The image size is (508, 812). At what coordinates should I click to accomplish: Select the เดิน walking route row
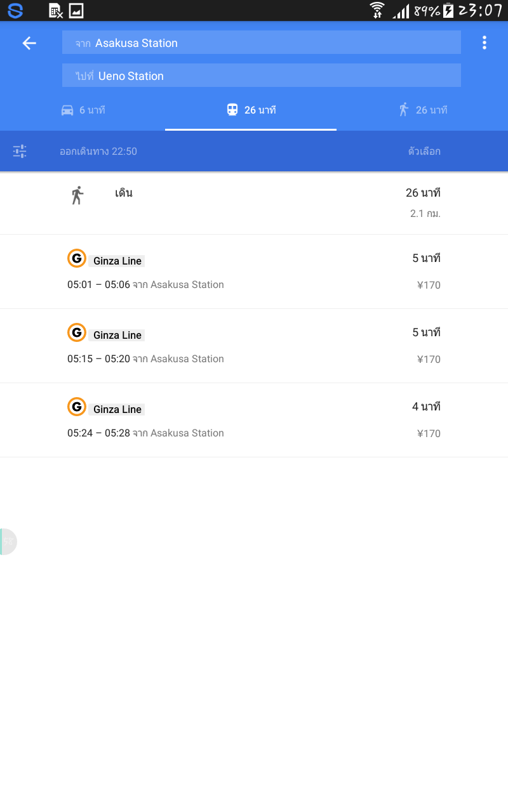pos(254,203)
